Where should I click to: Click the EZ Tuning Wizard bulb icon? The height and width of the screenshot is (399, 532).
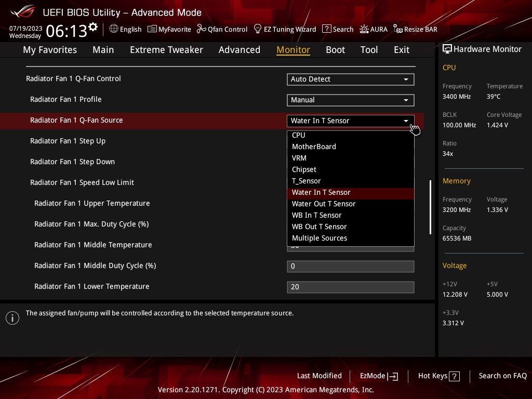(258, 29)
